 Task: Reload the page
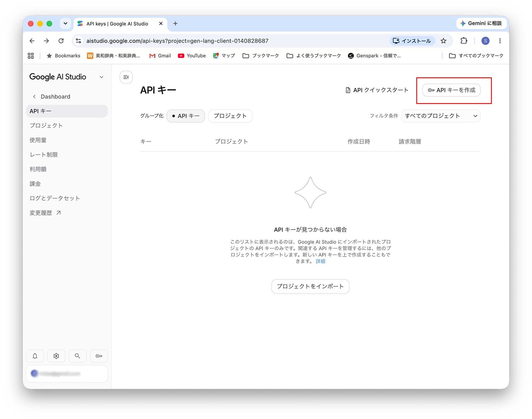pos(61,41)
